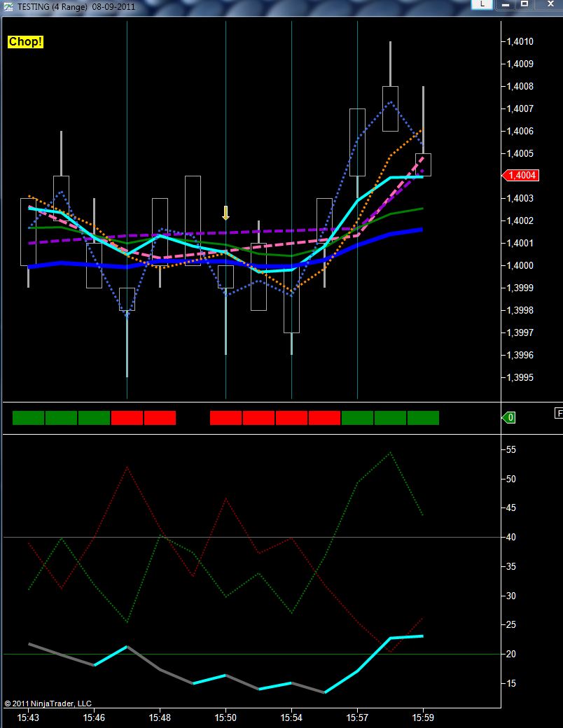This screenshot has width=563, height=728.
Task: Click the 1,4000 price axis label
Action: pyautogui.click(x=520, y=265)
